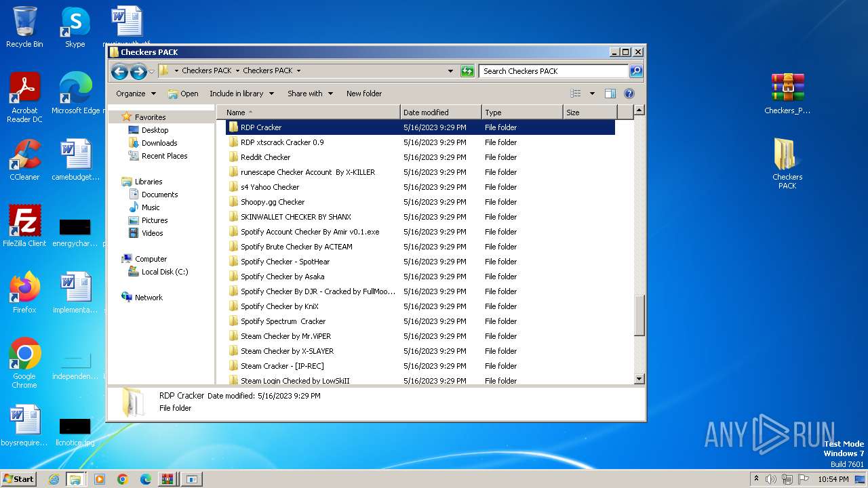This screenshot has width=868, height=488.
Task: Click the Acrobat Reader DC desktop icon
Action: tap(24, 98)
